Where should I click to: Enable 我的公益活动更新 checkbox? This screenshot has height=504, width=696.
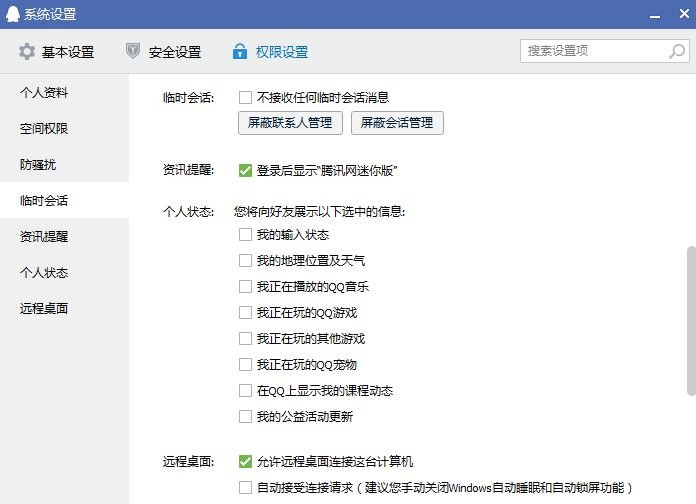(245, 417)
